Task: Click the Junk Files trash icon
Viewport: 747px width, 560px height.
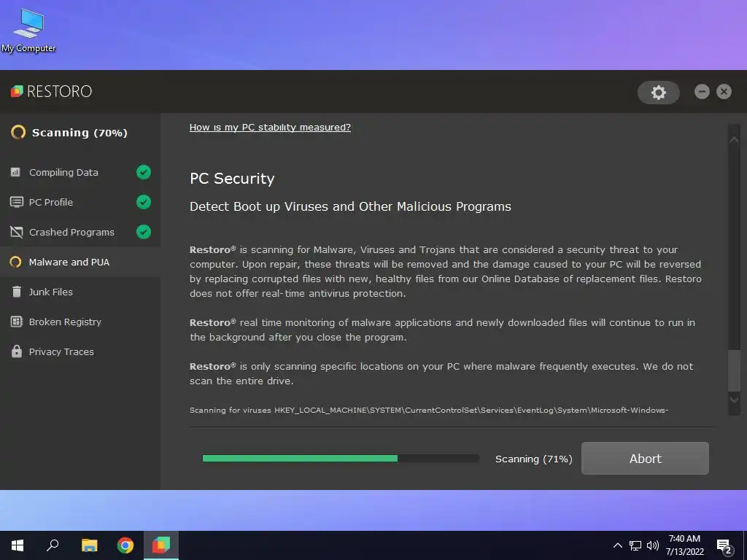Action: pyautogui.click(x=16, y=292)
